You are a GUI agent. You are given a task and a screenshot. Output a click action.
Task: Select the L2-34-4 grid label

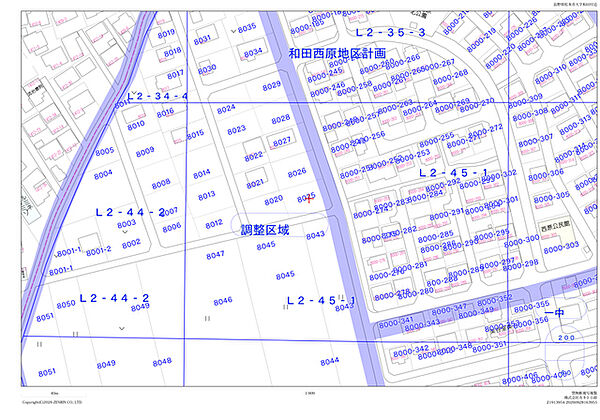158,96
